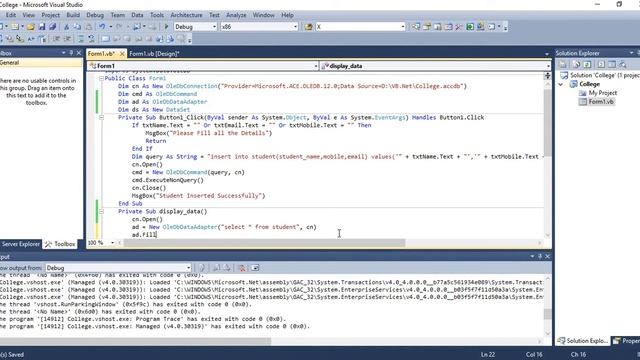Click the Undo arrow icon
Image resolution: width=640 pixels, height=360 pixels.
coord(102,27)
